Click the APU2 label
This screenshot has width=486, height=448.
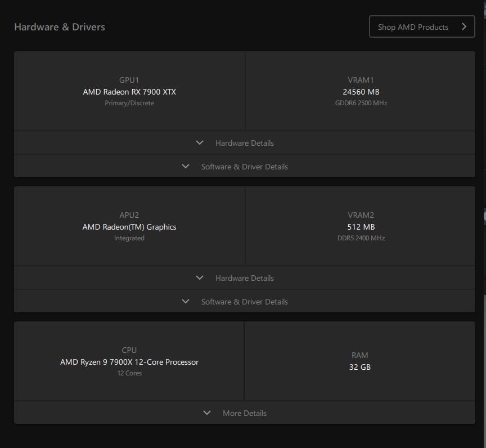[x=129, y=215]
